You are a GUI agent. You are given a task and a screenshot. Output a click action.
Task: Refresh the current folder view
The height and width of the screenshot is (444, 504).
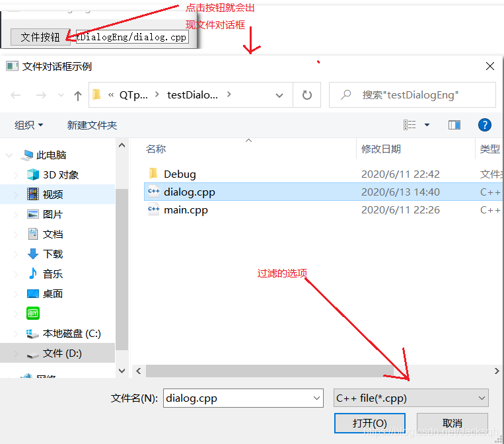307,95
